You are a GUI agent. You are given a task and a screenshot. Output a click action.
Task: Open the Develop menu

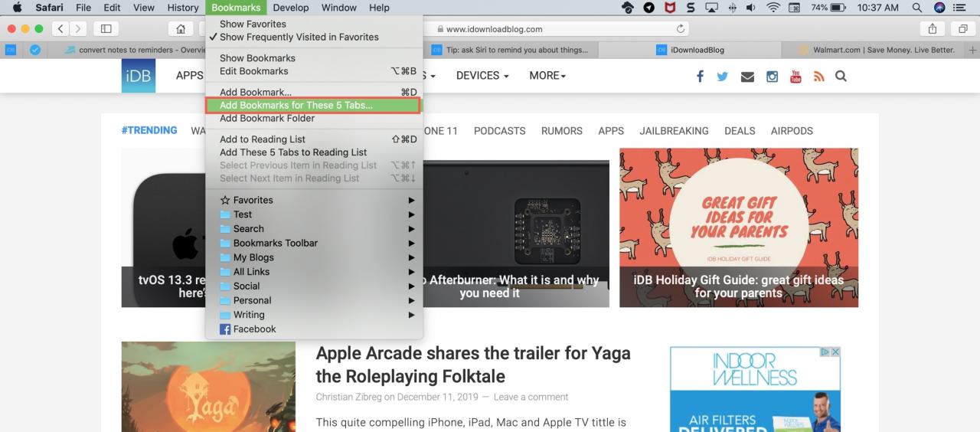pyautogui.click(x=291, y=8)
